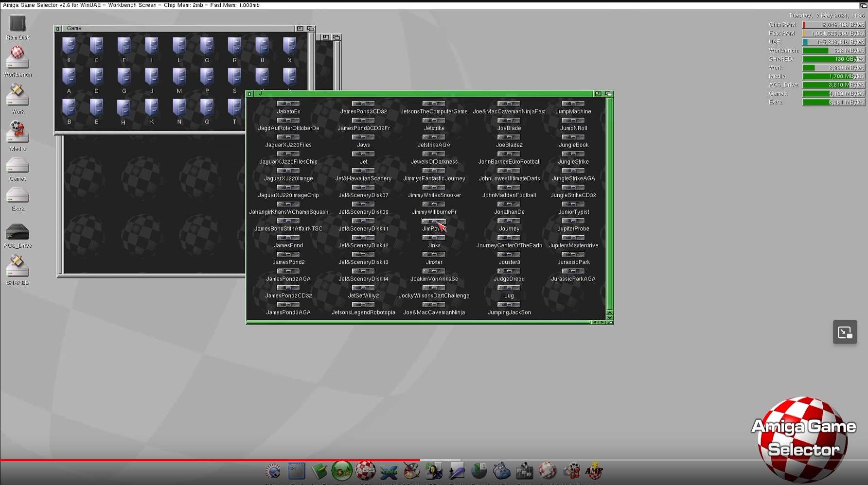Image resolution: width=868 pixels, height=485 pixels.
Task: Launch the green notepad editor in dock
Action: click(319, 471)
